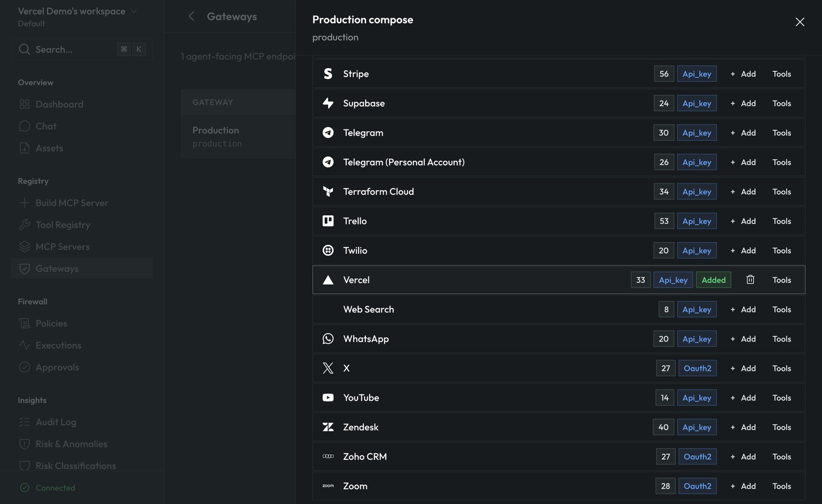Expand the Vercel Demo's workspace switcher
Screen dimensions: 822x504
click(78, 11)
